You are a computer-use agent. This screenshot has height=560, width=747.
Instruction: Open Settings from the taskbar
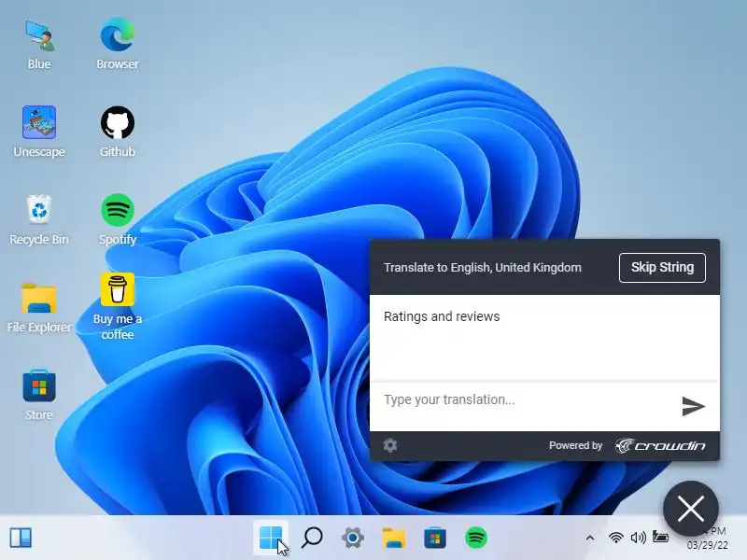tap(353, 538)
